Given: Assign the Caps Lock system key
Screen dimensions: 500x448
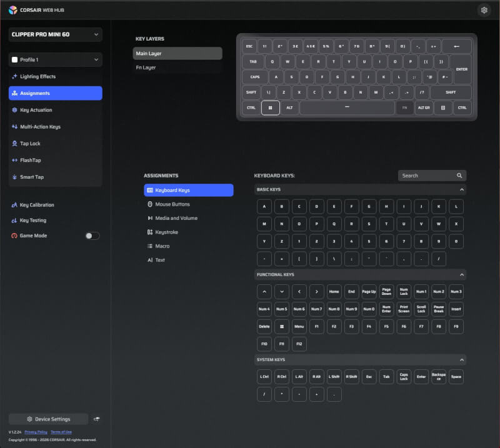Looking at the screenshot, I should 404,377.
